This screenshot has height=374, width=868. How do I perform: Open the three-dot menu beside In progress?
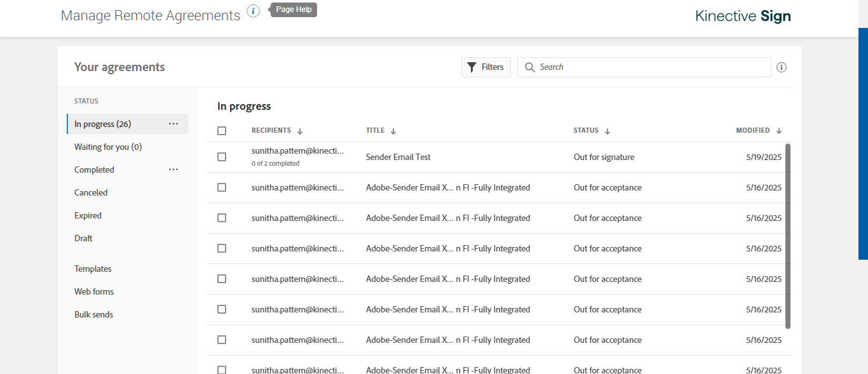(173, 124)
